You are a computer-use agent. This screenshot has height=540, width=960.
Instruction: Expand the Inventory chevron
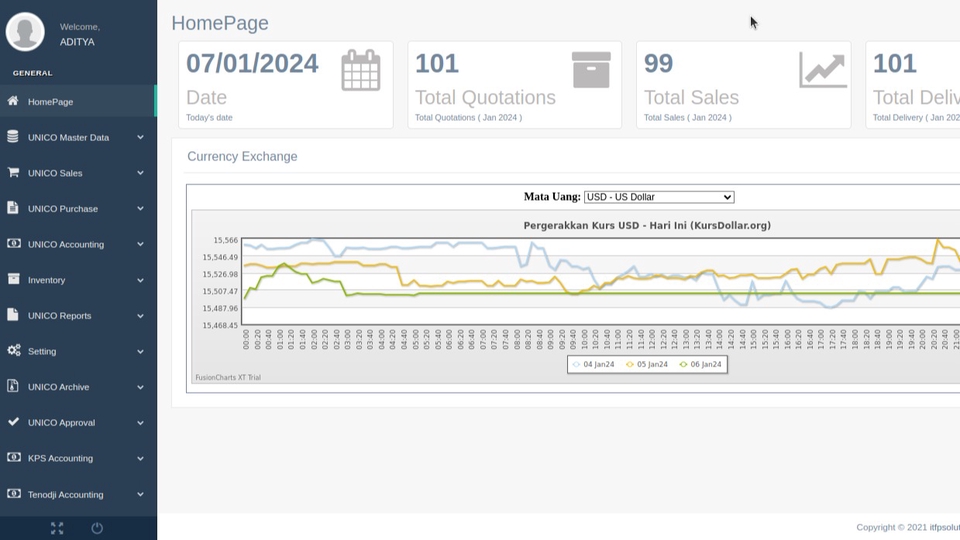coord(140,280)
